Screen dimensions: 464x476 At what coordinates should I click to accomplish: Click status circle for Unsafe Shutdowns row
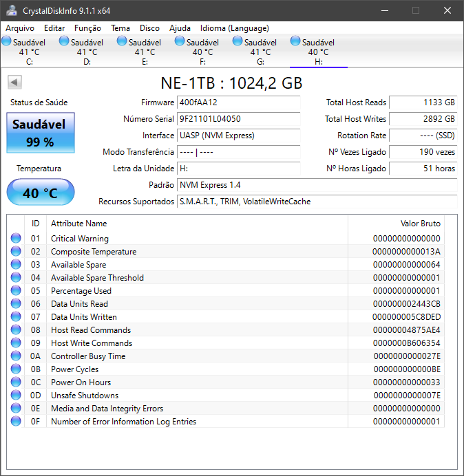click(x=16, y=395)
